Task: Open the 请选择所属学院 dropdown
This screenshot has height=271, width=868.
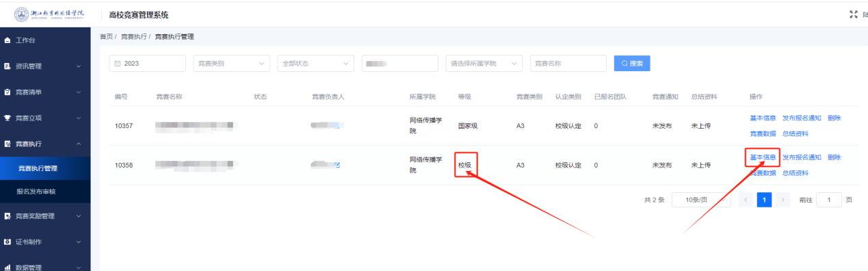Action: point(484,63)
